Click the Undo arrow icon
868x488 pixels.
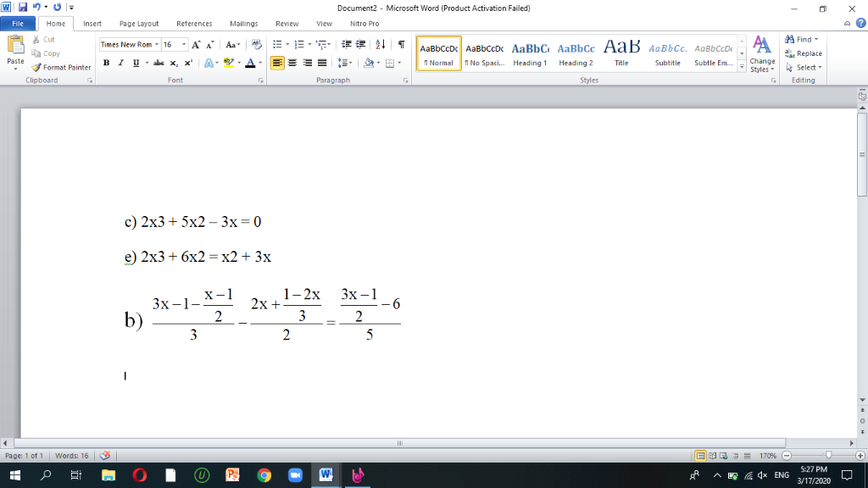click(x=36, y=7)
